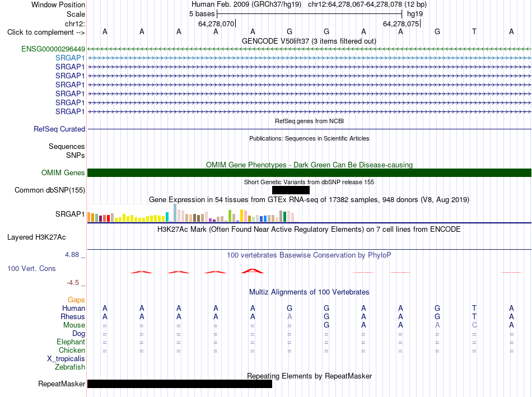532x397 pixels.
Task: Click the tallest light-blue GTEx expression bar
Action: [175, 213]
